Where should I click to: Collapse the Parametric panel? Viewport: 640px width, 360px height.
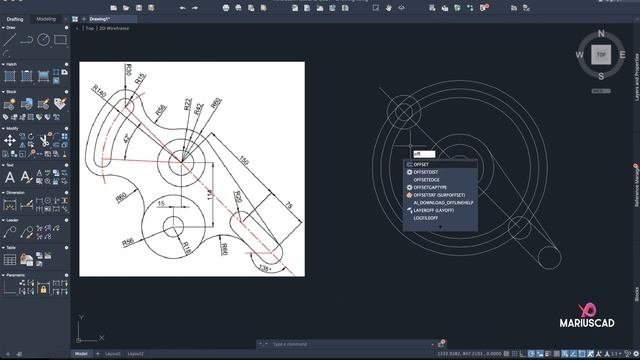point(3,275)
